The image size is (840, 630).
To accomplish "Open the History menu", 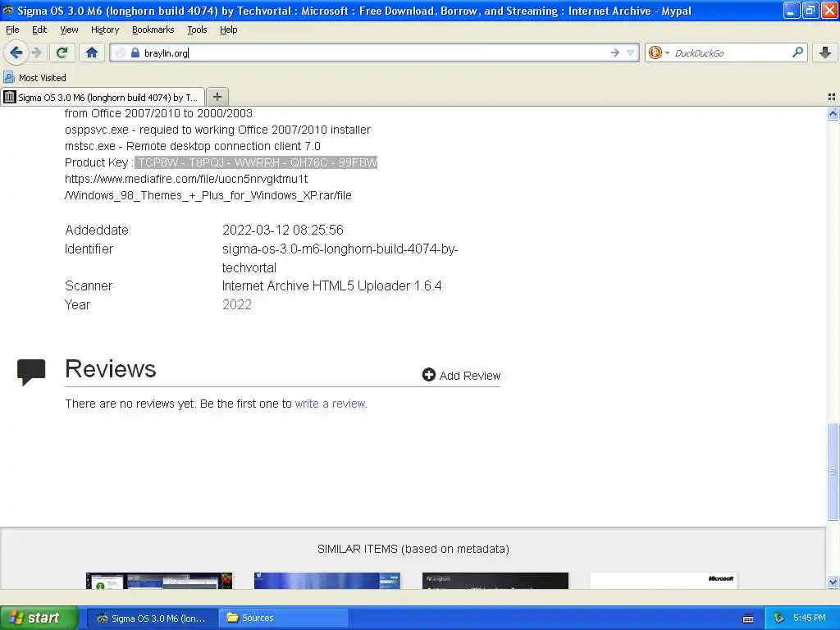I will pyautogui.click(x=104, y=30).
